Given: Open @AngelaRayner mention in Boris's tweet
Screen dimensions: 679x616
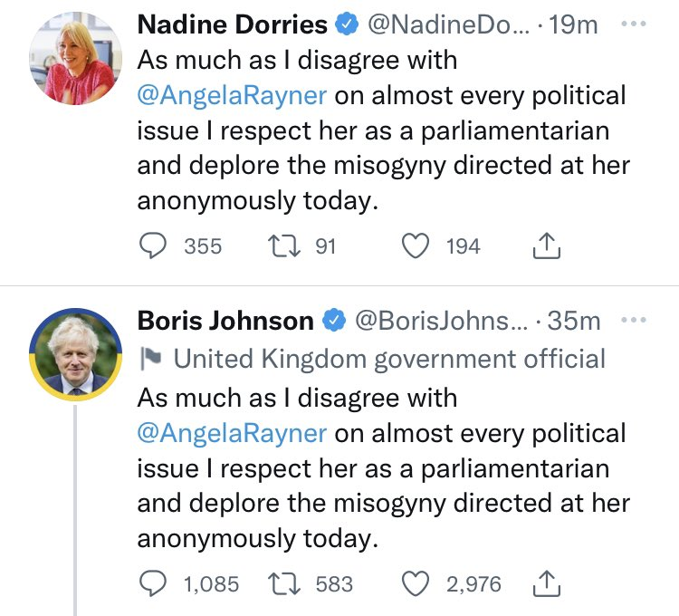Looking at the screenshot, I should (x=232, y=432).
